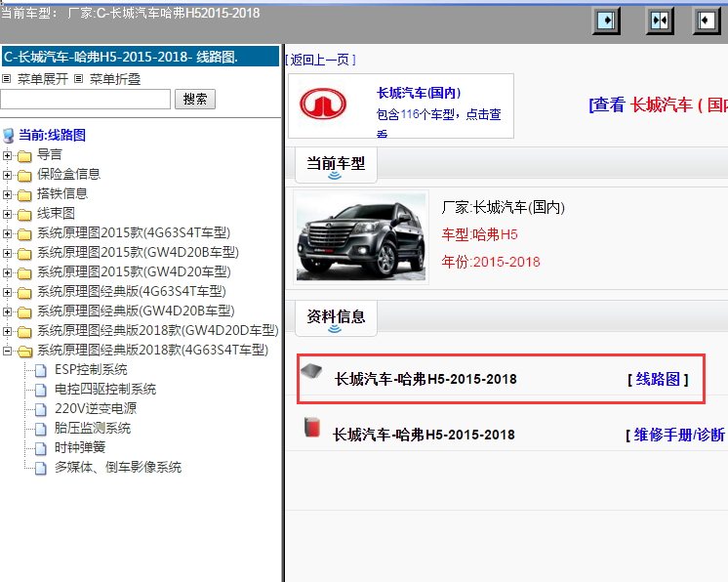Click the 胎压监测系统 document icon
The width and height of the screenshot is (728, 582).
pos(41,429)
